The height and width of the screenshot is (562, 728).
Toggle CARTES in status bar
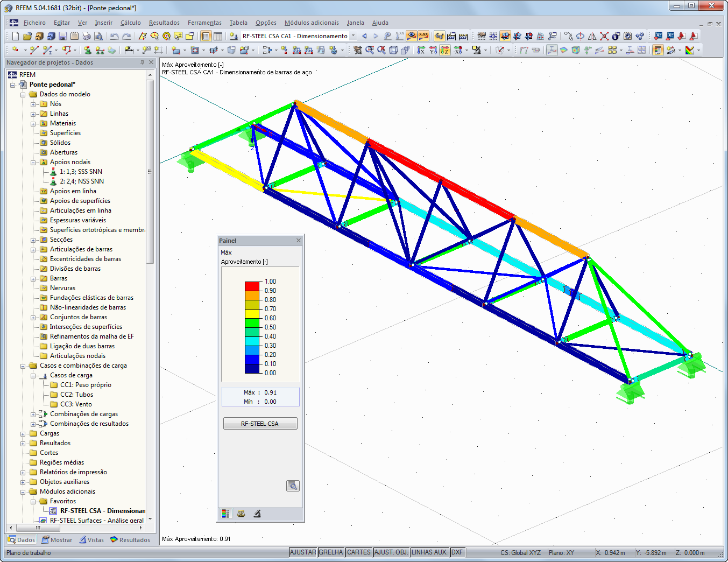click(359, 552)
